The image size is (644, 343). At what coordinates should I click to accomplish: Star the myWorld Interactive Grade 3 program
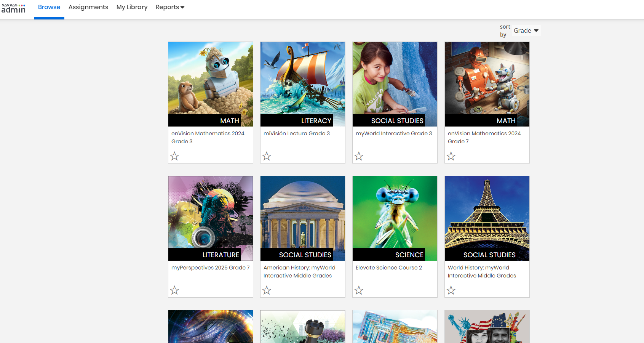click(x=359, y=156)
